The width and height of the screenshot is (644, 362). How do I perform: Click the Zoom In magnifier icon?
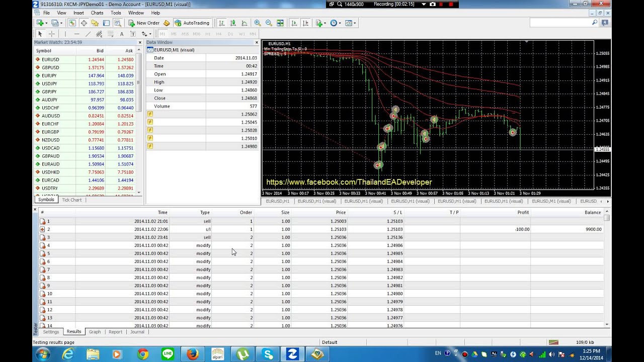point(258,23)
